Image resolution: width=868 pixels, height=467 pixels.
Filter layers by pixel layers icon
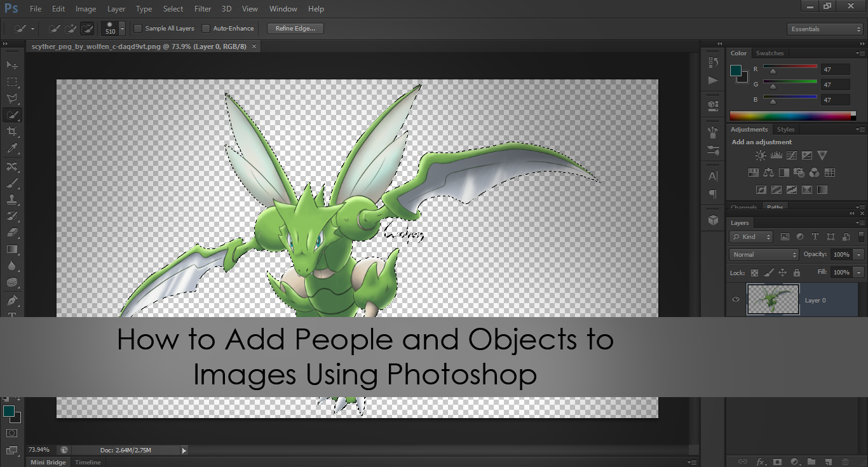coord(785,237)
